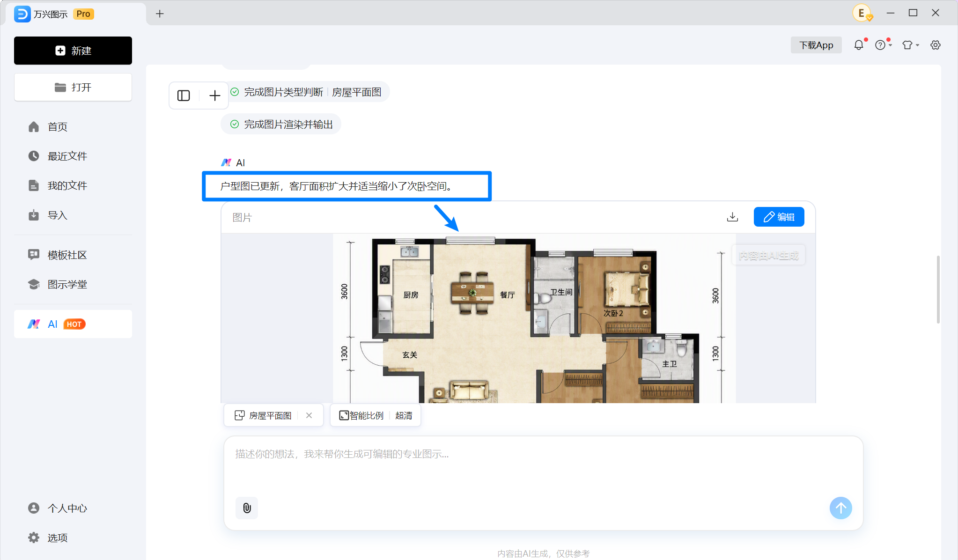Click the blue 编辑 button
The height and width of the screenshot is (560, 958).
coord(779,217)
